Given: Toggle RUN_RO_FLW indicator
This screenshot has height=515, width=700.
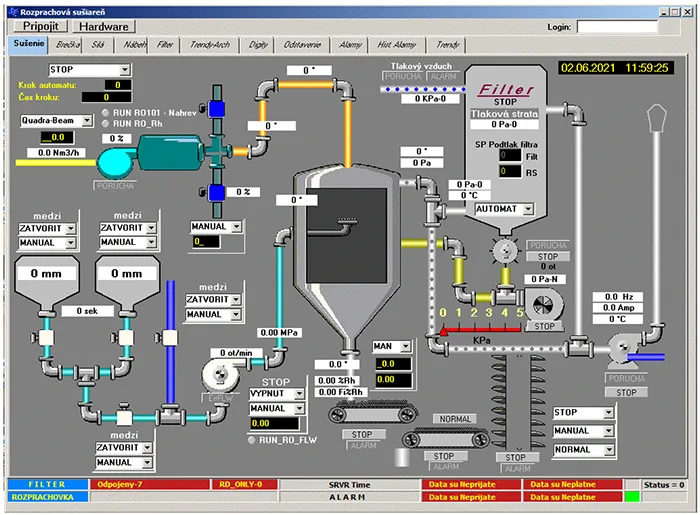Looking at the screenshot, I should (254, 438).
